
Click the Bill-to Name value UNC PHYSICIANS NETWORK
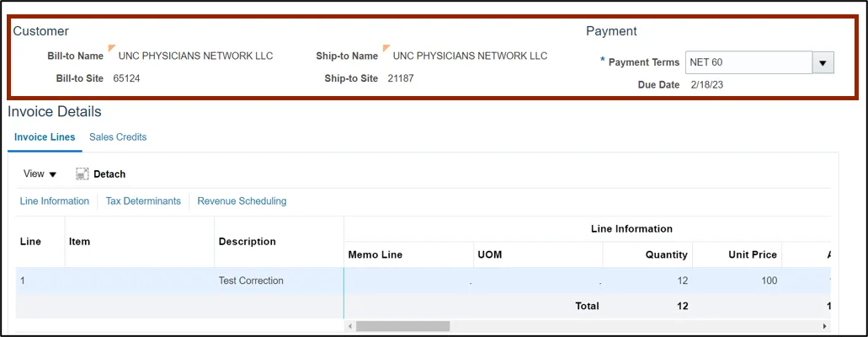coord(195,56)
